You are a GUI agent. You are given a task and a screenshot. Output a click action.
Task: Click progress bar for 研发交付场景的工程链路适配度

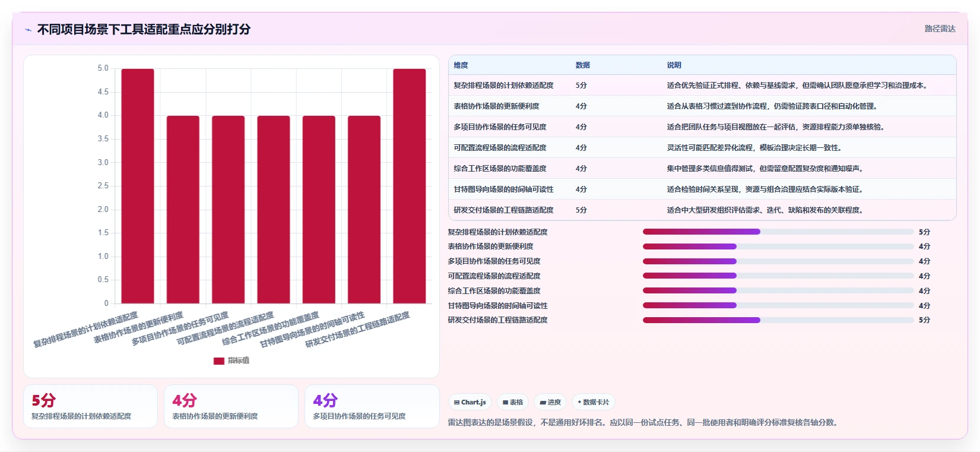(778, 320)
